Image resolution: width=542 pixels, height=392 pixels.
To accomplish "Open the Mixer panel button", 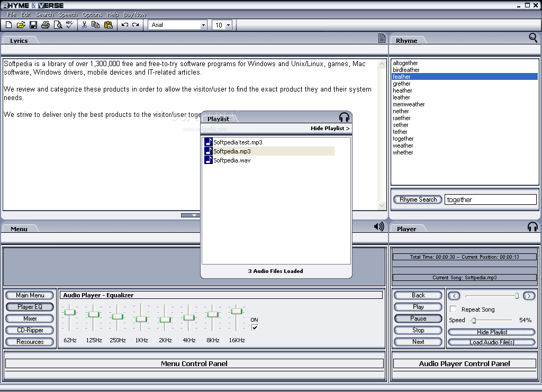I will pos(30,318).
